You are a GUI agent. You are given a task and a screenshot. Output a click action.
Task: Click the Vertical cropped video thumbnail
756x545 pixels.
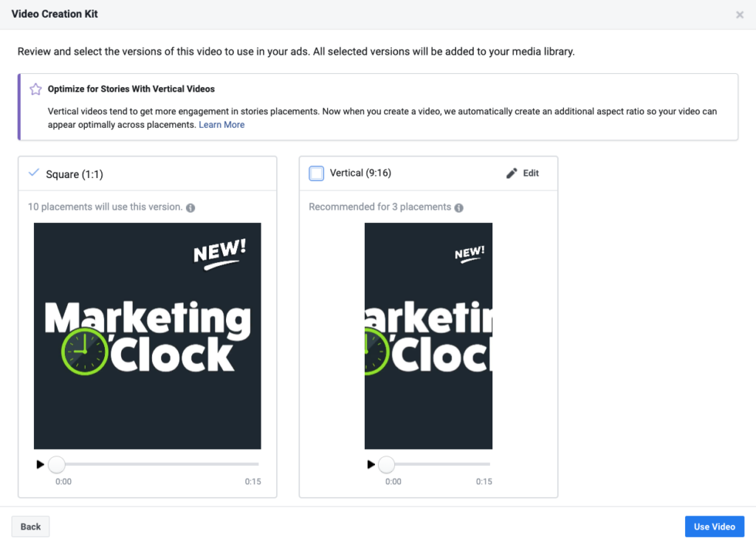coord(429,336)
